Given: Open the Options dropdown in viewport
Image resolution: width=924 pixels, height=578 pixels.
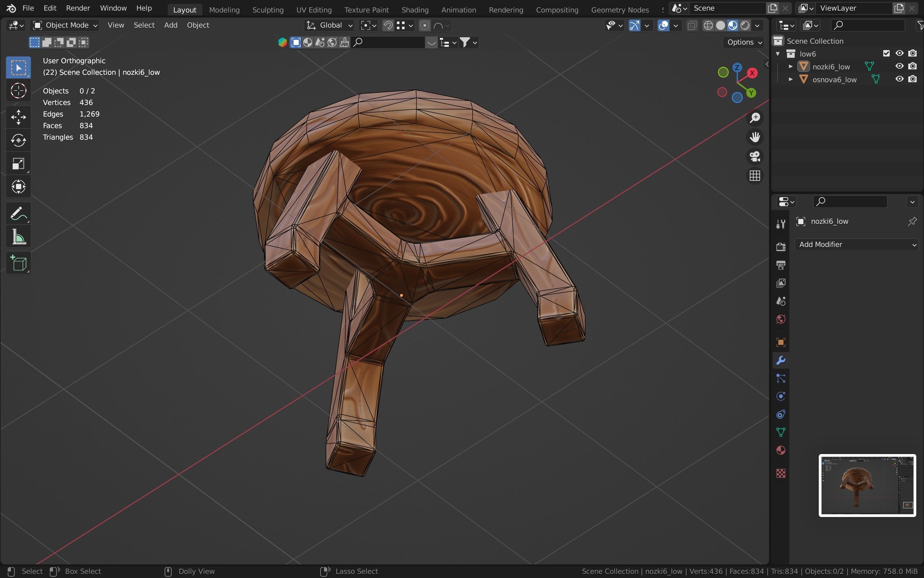Looking at the screenshot, I should pyautogui.click(x=744, y=42).
